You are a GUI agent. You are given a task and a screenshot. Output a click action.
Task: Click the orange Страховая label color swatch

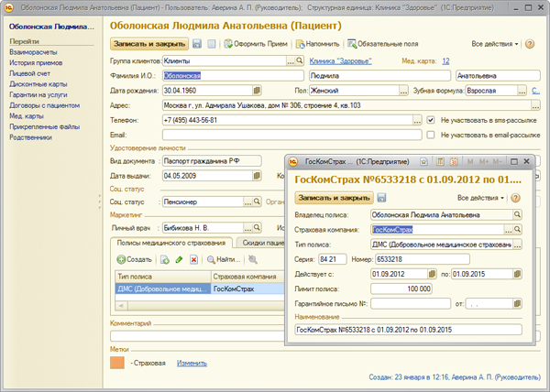point(117,363)
